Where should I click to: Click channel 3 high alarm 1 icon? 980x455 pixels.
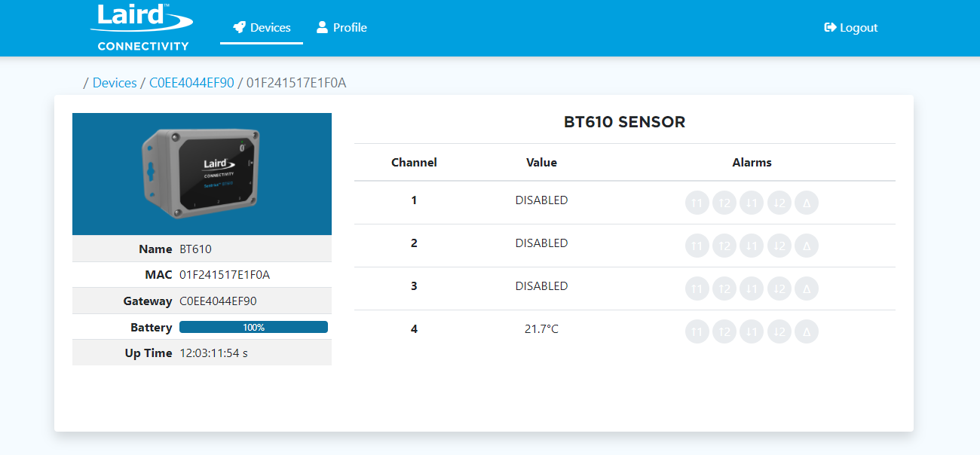(697, 289)
